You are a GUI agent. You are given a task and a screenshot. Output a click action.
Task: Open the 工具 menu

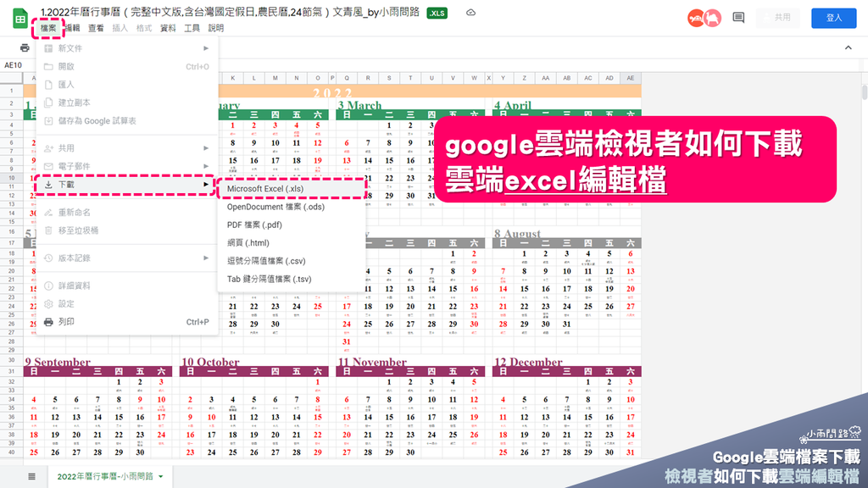point(192,28)
